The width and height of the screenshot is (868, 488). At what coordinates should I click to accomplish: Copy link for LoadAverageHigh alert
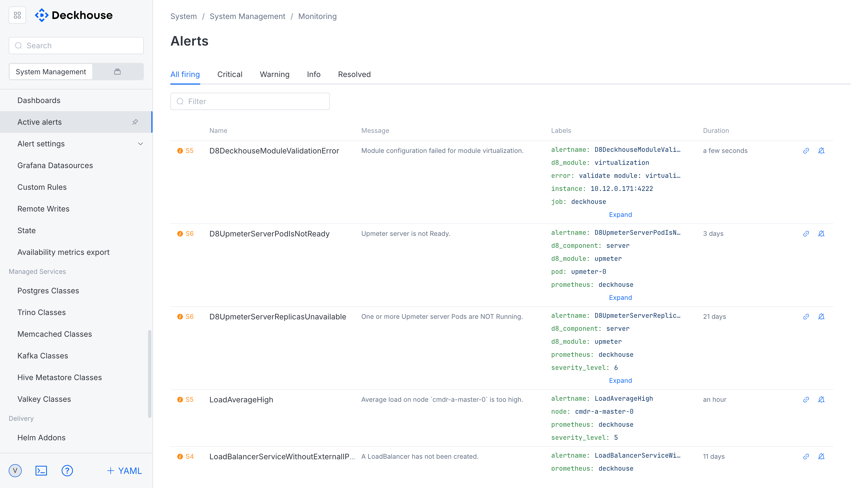point(806,399)
